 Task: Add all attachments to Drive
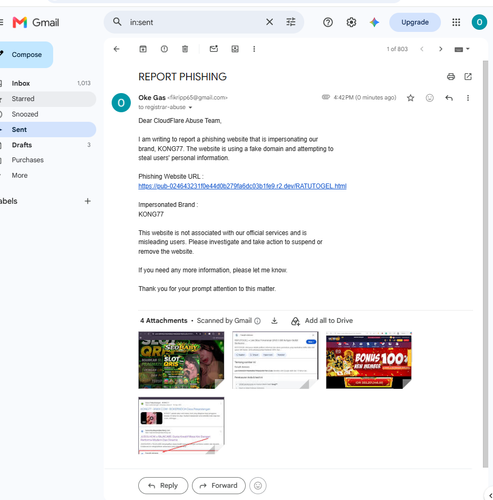coord(322,321)
